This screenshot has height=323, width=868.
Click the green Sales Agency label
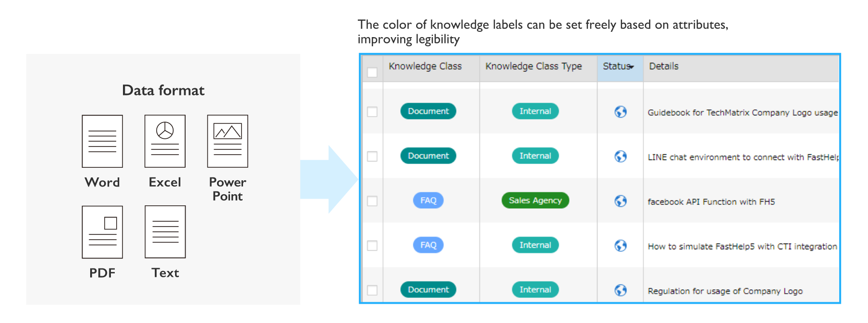coord(535,201)
